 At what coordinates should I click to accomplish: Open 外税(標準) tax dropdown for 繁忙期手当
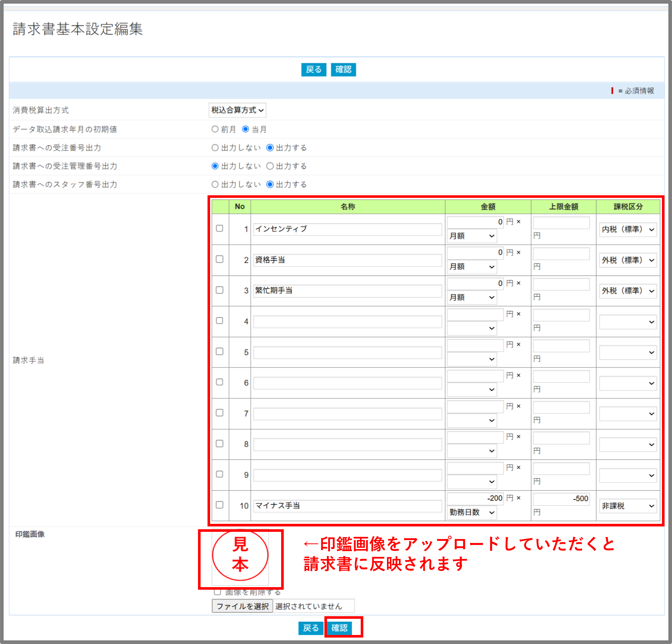coord(628,291)
